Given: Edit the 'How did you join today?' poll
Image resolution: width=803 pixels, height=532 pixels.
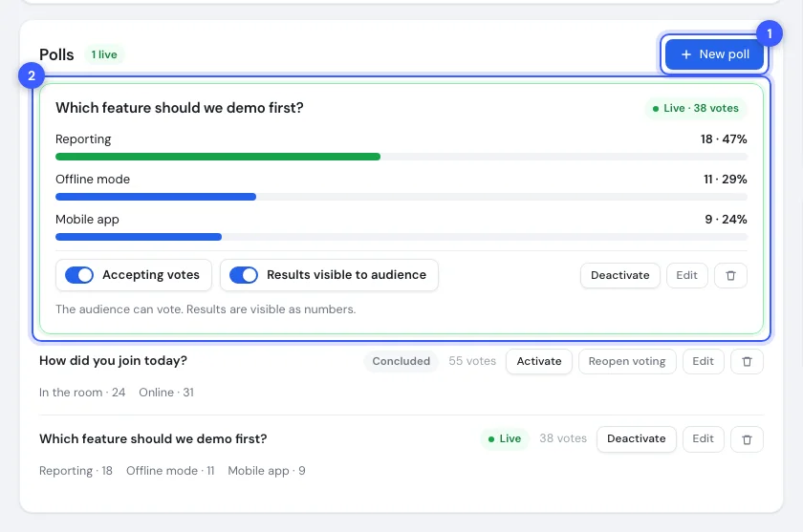Looking at the screenshot, I should click(x=704, y=361).
